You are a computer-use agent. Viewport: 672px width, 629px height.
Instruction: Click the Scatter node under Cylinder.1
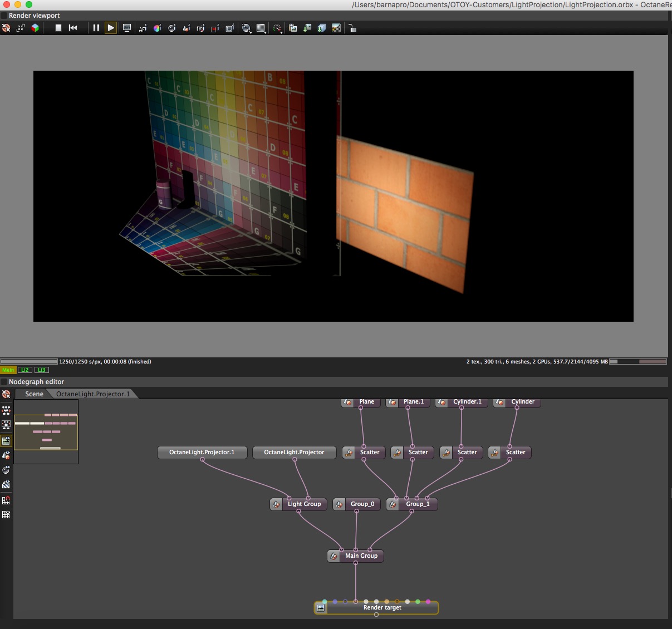pyautogui.click(x=461, y=452)
